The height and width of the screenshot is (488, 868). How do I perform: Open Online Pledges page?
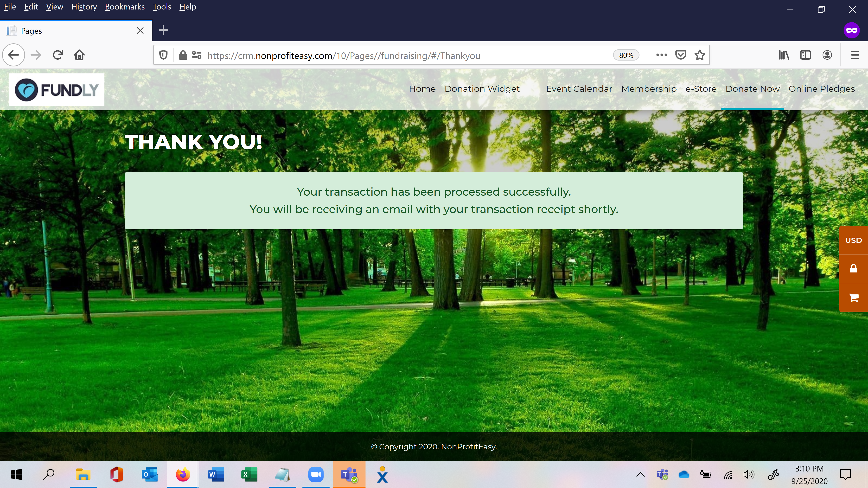821,89
